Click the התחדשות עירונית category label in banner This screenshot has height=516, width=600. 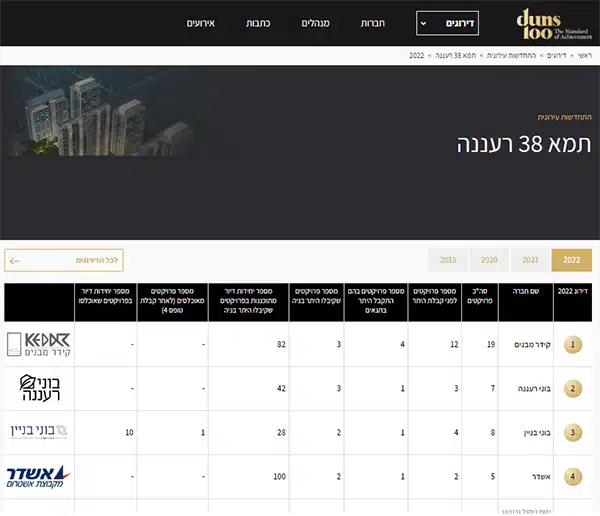point(564,117)
